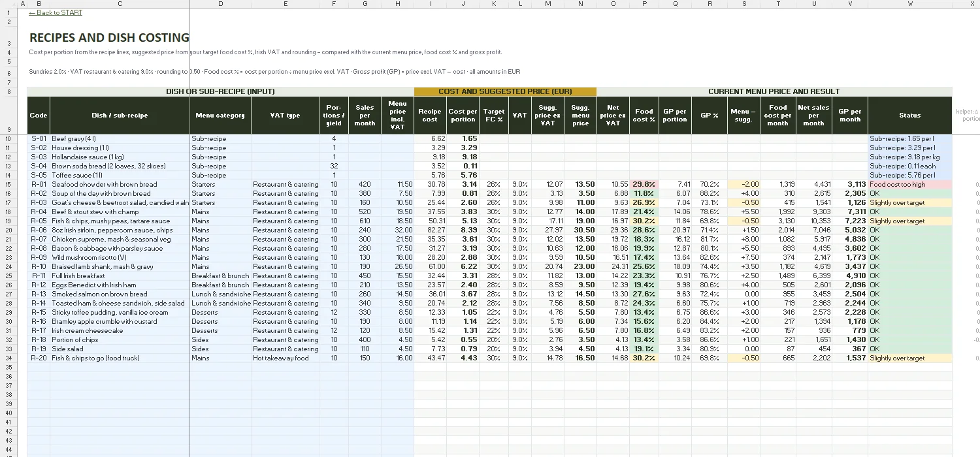Click the Status column header
Image resolution: width=980 pixels, height=457 pixels.
coord(910,115)
